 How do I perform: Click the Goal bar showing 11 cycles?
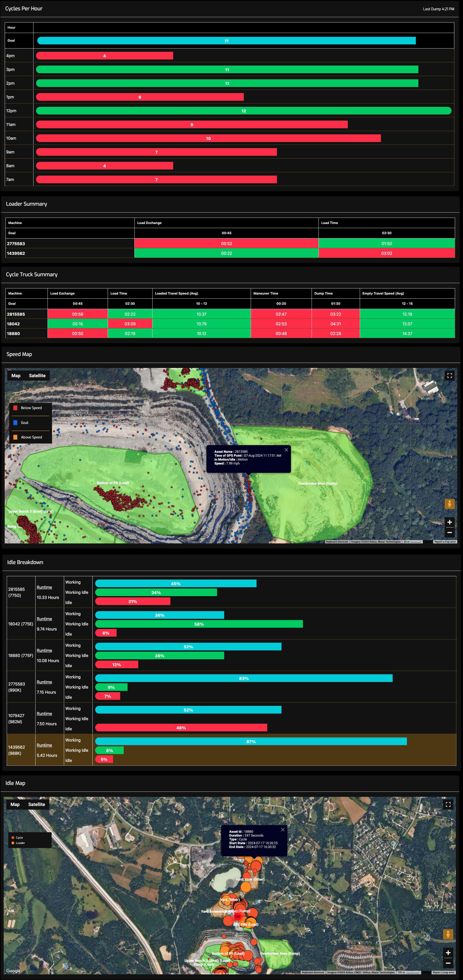(x=227, y=41)
